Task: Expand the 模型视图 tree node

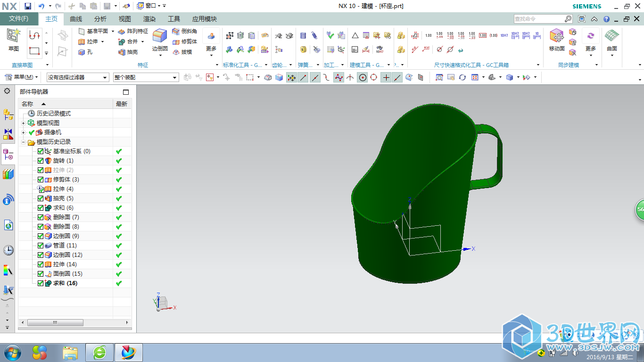Action: (x=24, y=123)
